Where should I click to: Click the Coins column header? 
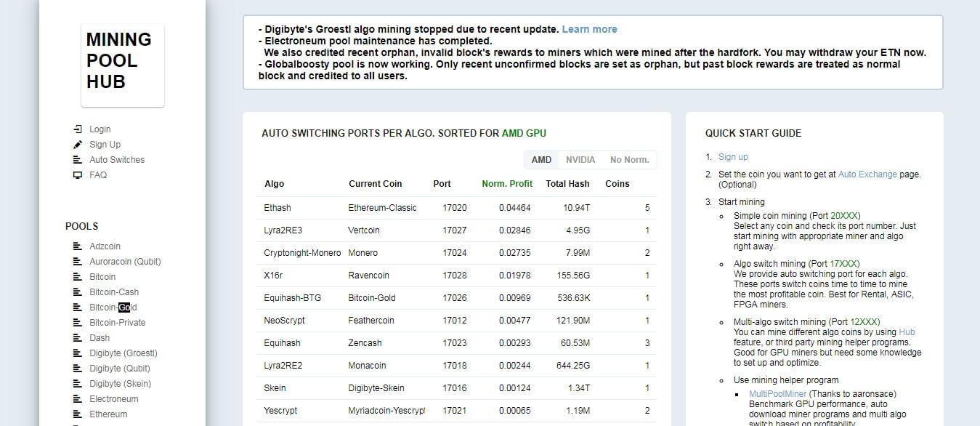(617, 184)
